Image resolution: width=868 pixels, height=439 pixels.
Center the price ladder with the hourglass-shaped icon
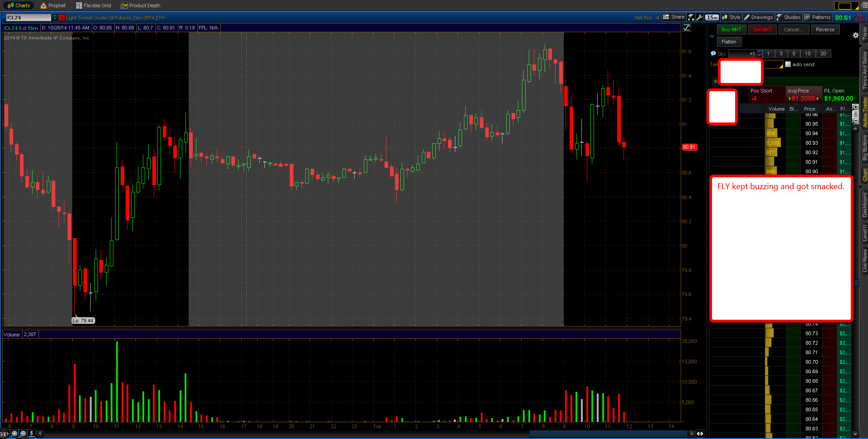click(856, 114)
